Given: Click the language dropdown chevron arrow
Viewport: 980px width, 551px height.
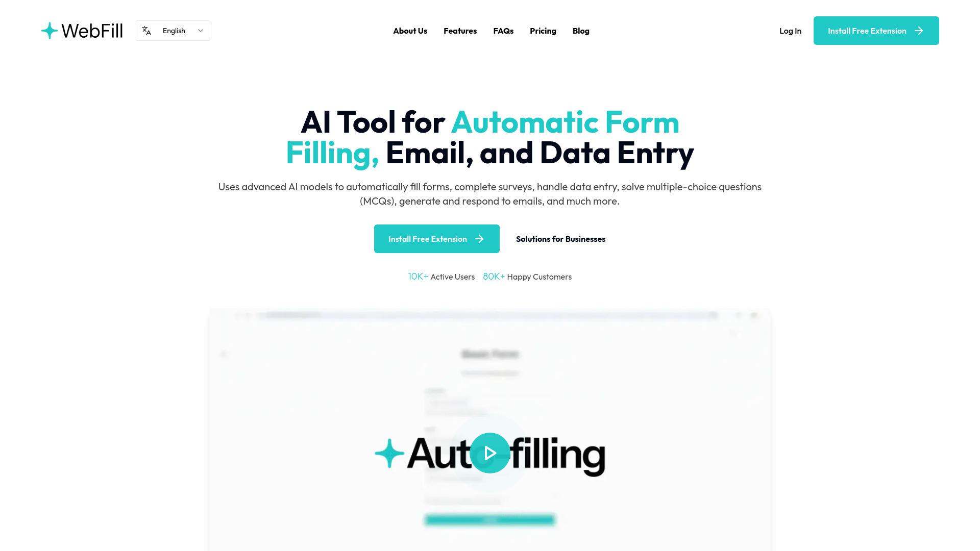Looking at the screenshot, I should 200,30.
